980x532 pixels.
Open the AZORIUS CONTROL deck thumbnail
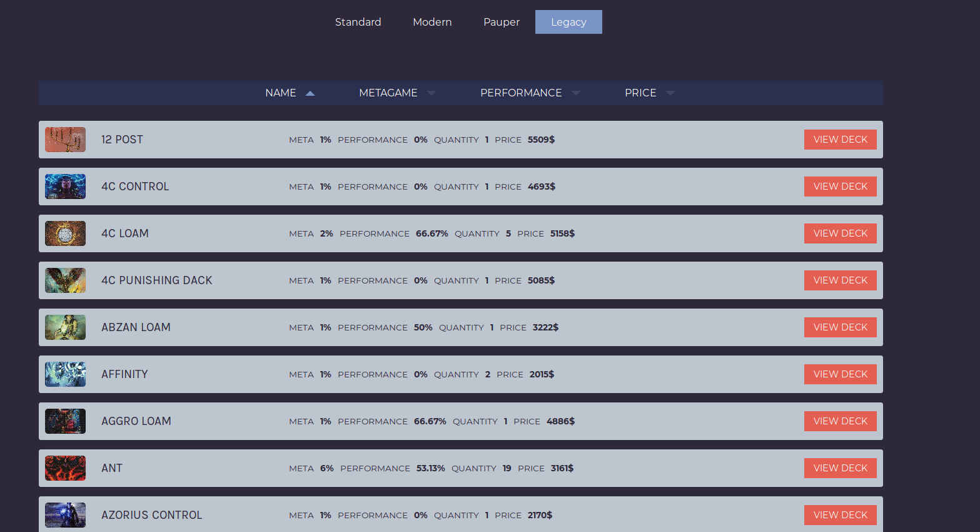pos(65,515)
